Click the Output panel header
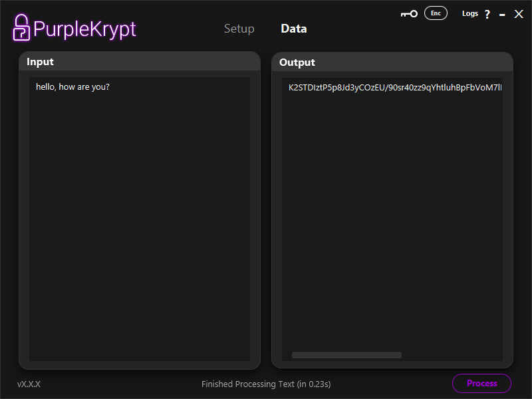This screenshot has height=399, width=532. (x=392, y=62)
